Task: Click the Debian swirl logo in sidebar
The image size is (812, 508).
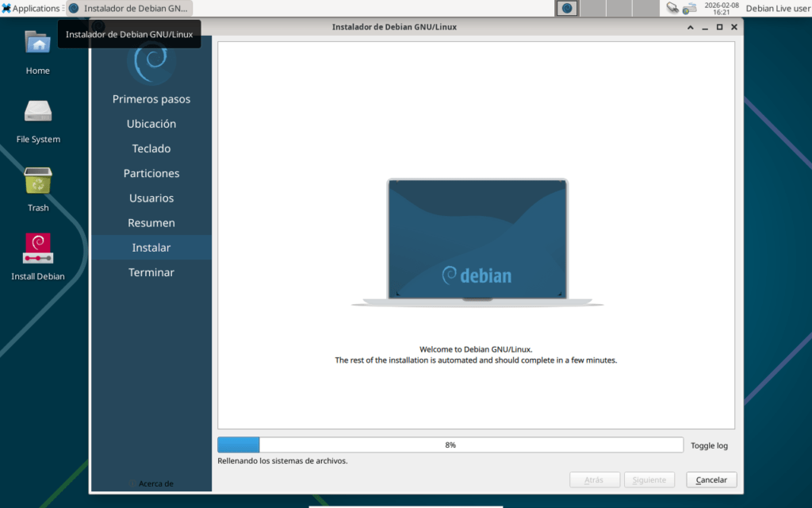Action: click(151, 63)
